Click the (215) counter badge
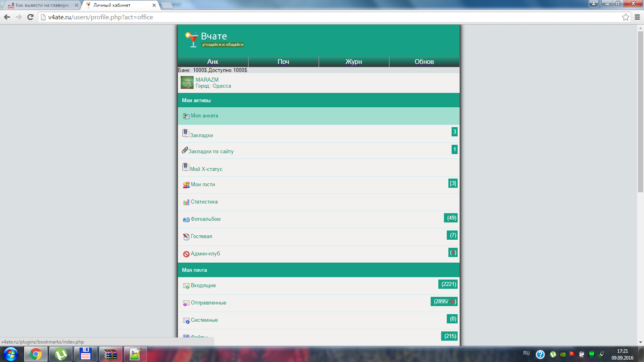 pos(450,336)
